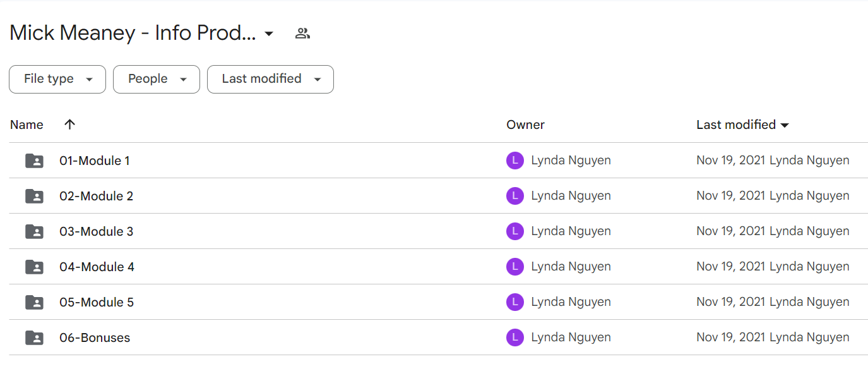Sort by the Name column header

[x=27, y=125]
